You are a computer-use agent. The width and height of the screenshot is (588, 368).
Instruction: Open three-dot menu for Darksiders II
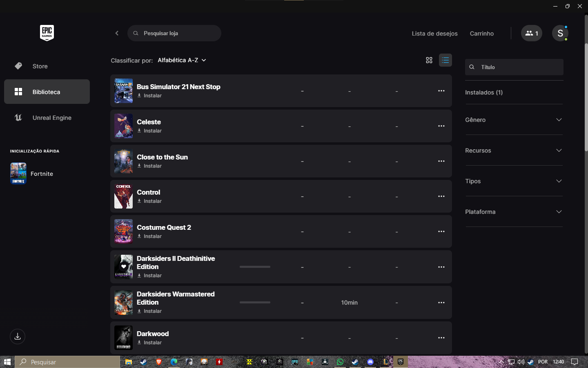pos(441,267)
